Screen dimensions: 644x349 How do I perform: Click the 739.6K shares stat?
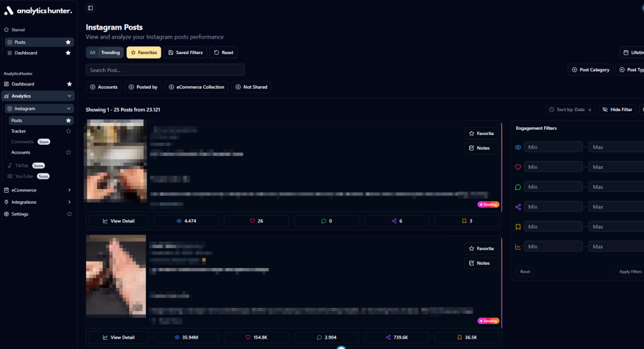397,337
